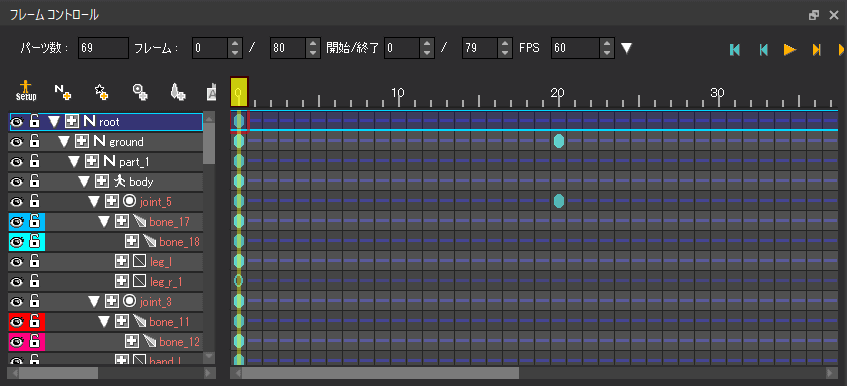Screen dimensions: 847x386
Task: Collapse the root node tree
Action: 53,122
